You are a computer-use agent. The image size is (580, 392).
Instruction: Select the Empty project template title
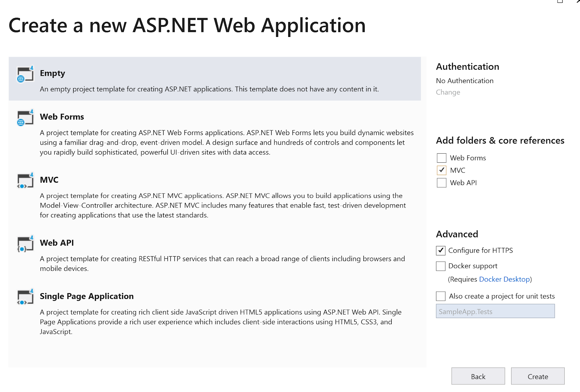tap(53, 73)
